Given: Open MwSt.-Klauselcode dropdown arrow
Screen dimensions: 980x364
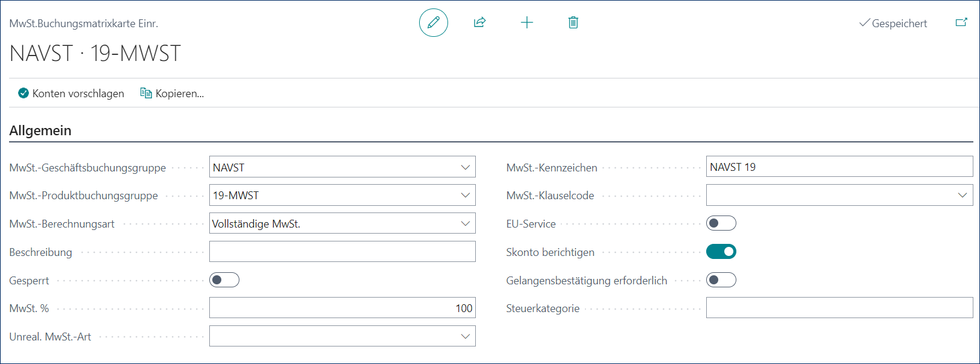Looking at the screenshot, I should point(963,196).
